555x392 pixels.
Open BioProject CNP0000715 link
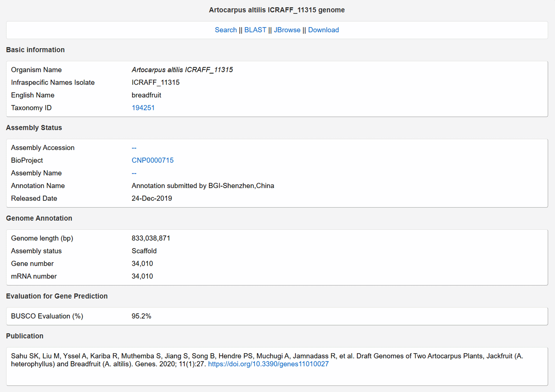[152, 160]
